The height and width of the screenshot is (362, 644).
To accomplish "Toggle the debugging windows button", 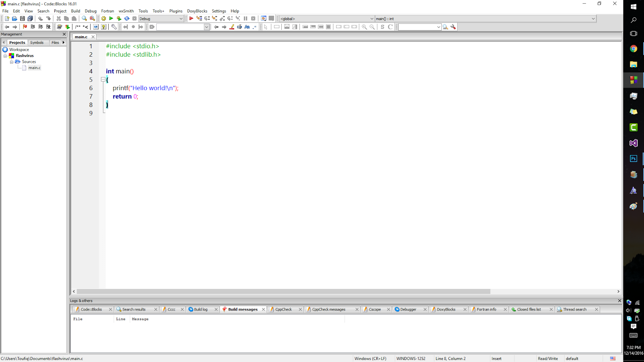I will click(x=264, y=19).
